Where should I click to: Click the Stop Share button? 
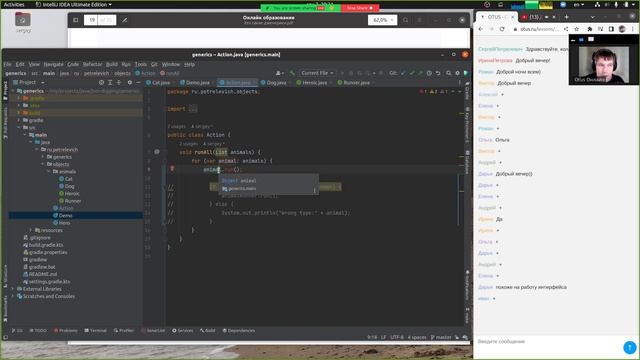[360, 8]
